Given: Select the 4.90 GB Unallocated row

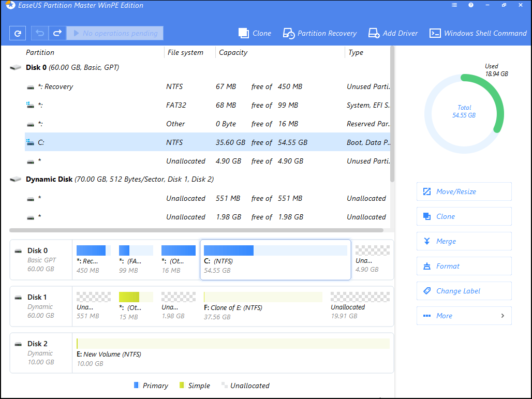Looking at the screenshot, I should tap(208, 161).
